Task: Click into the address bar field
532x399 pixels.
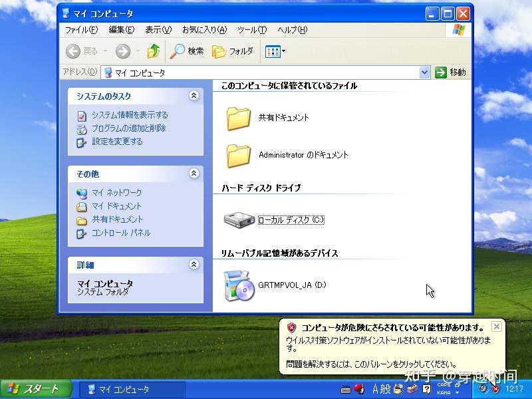Action: (260, 72)
